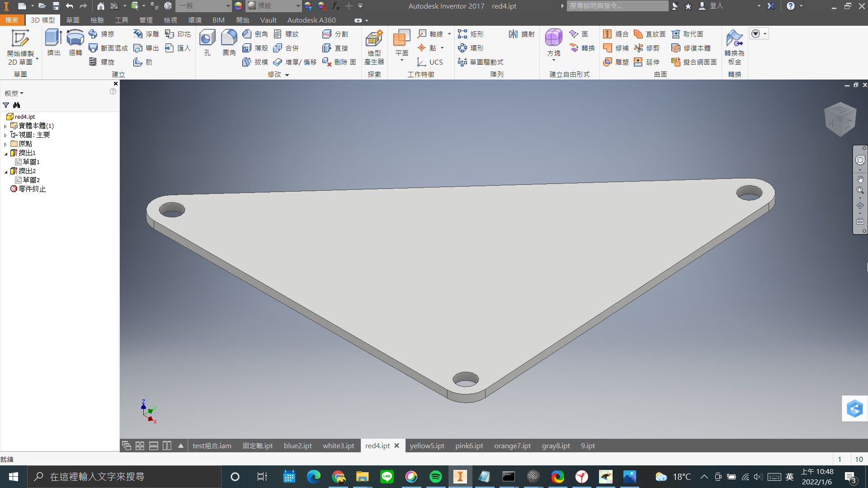Click the appearance color wheel icon
The height and width of the screenshot is (488, 868).
[238, 6]
